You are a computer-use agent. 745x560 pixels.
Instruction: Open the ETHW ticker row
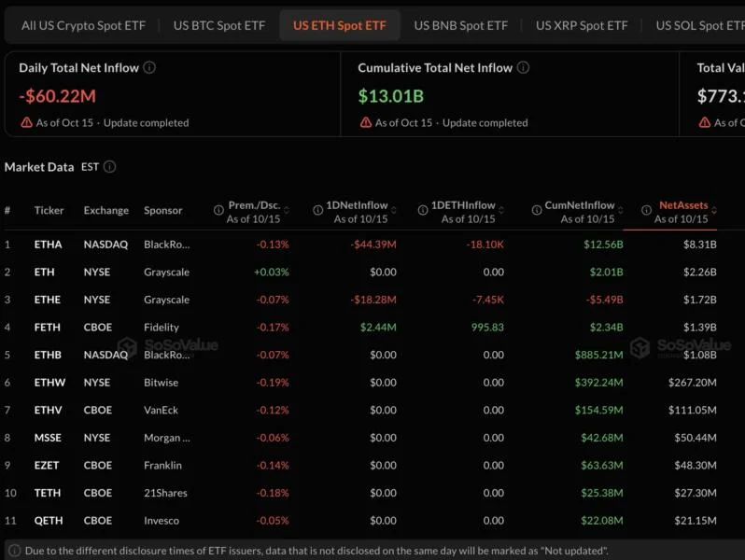(360, 382)
